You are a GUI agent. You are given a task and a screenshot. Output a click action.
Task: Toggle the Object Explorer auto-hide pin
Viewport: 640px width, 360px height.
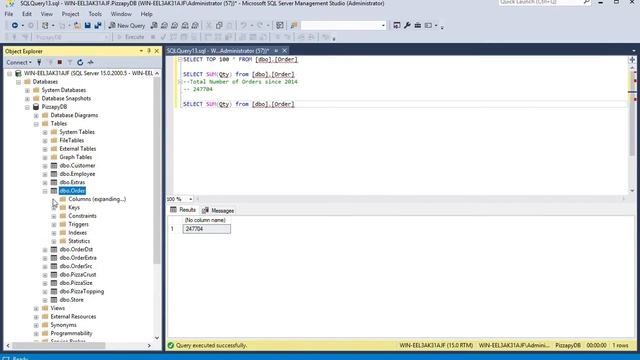(x=149, y=51)
